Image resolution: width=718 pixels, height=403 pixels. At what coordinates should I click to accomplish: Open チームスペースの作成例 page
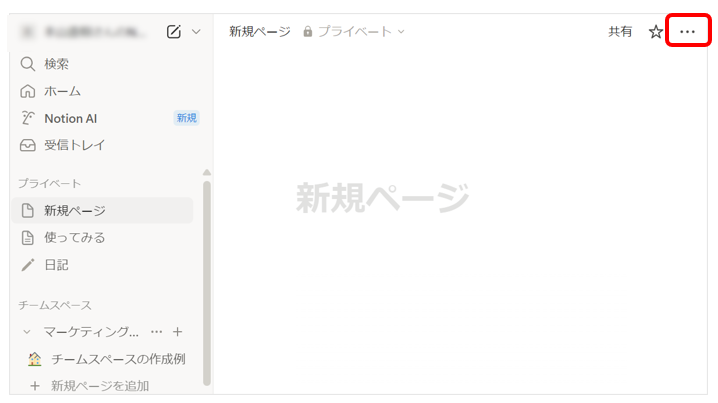(x=118, y=359)
